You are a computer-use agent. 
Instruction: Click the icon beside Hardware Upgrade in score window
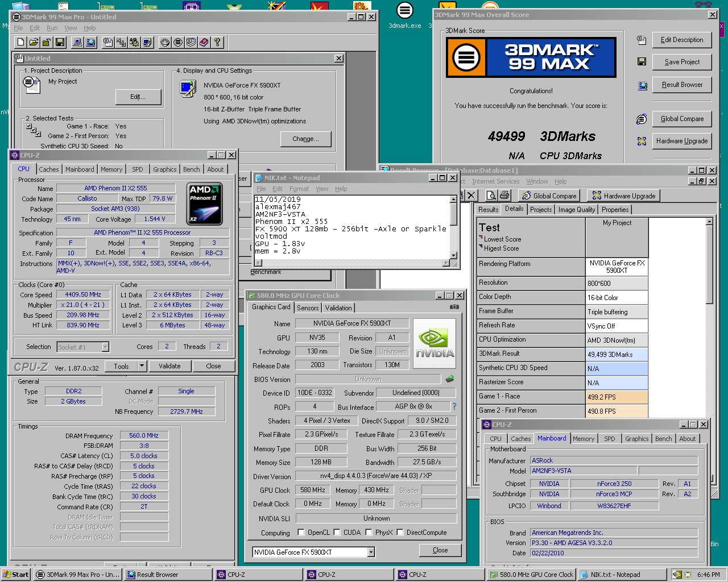642,141
